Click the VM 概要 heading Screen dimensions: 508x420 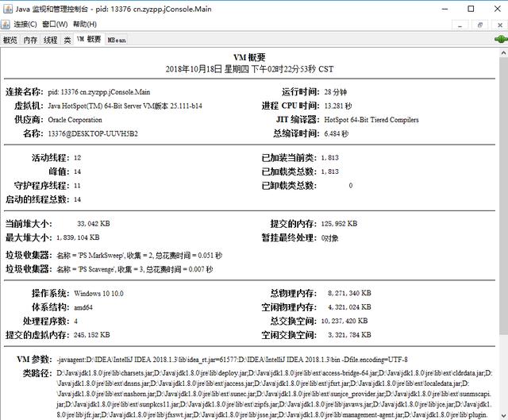pos(249,57)
